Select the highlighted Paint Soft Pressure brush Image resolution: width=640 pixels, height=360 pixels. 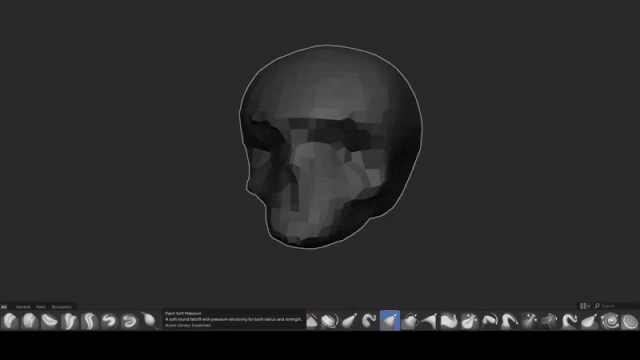tap(390, 320)
